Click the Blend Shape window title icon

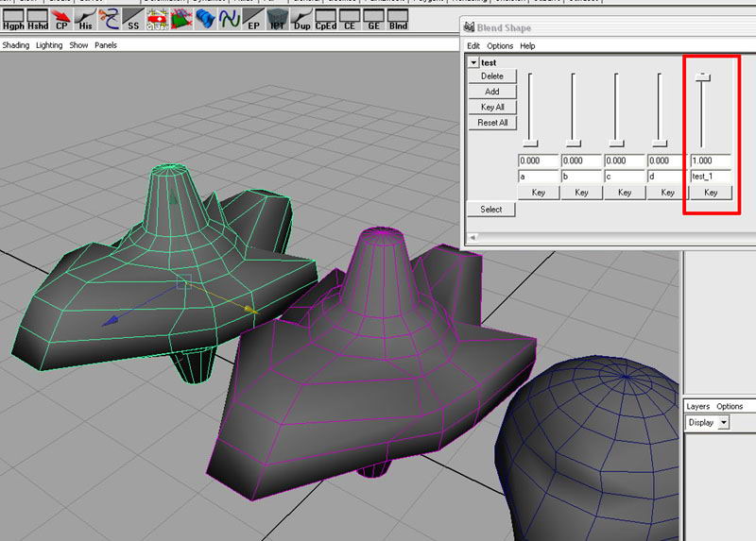(469, 27)
